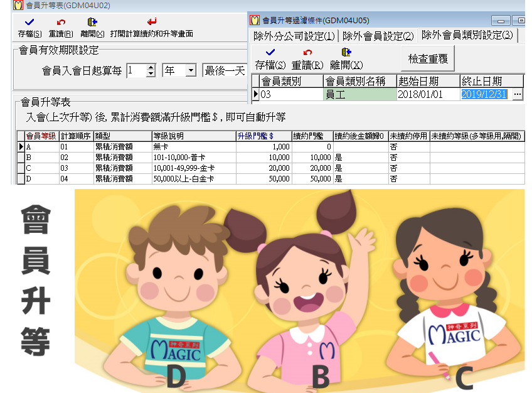
Task: Click the 未續約停用 column header
Action: 409,136
